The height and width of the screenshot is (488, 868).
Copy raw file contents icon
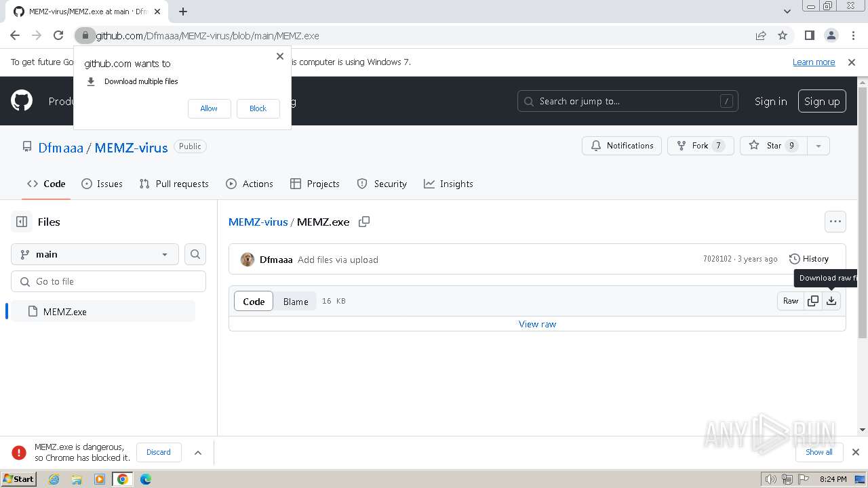pyautogui.click(x=813, y=301)
